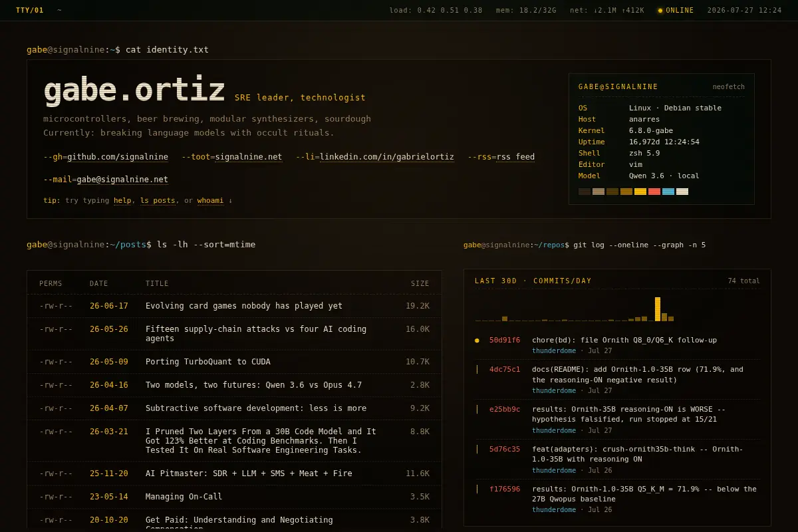Open 'Two models, two futures' post
Screen dimensions: 798x532
(254, 385)
